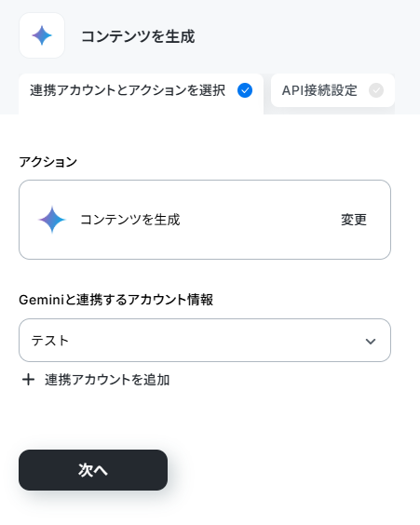
Task: Click the gray checkmark on API接続設定 tab
Action: pyautogui.click(x=376, y=90)
